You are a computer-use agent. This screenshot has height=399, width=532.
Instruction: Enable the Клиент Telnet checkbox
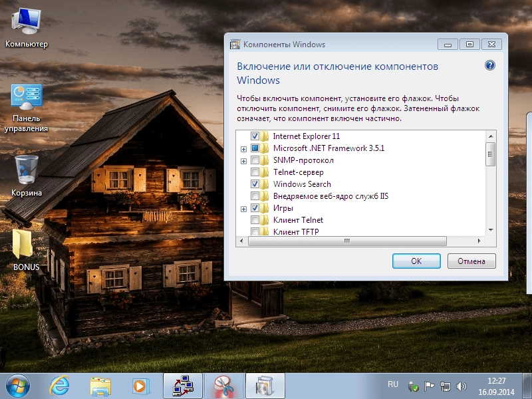255,220
